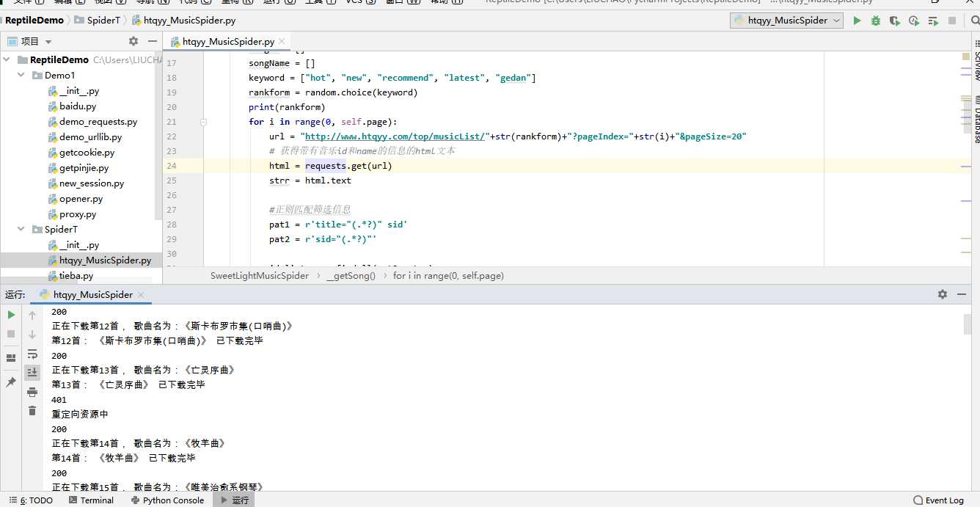The height and width of the screenshot is (507, 980).
Task: Pin the Run tab
Action: click(x=11, y=382)
